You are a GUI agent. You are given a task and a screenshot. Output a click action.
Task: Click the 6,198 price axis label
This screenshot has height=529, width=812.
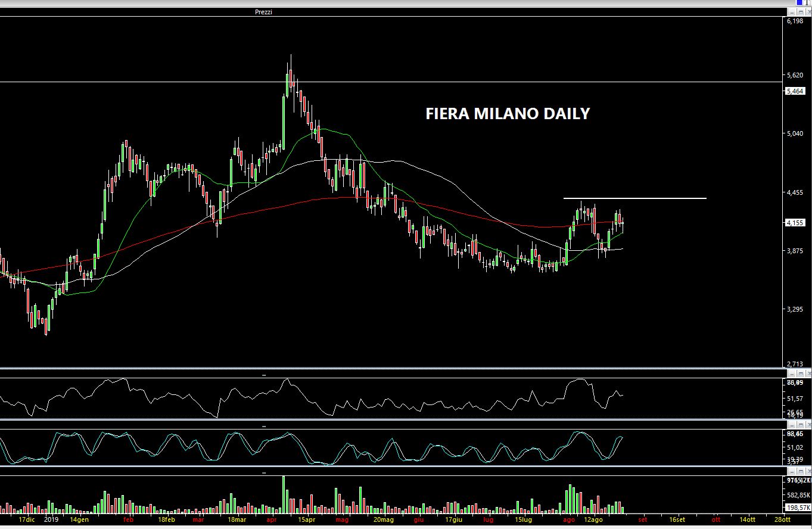[x=795, y=21]
